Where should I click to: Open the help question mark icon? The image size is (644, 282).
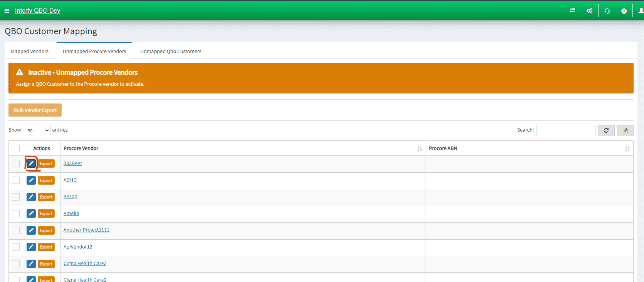tap(624, 11)
